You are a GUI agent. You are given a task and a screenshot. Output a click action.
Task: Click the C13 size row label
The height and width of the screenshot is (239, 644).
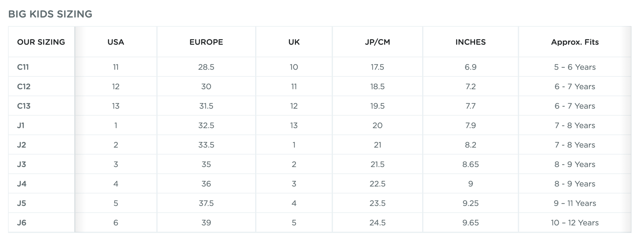pyautogui.click(x=24, y=106)
